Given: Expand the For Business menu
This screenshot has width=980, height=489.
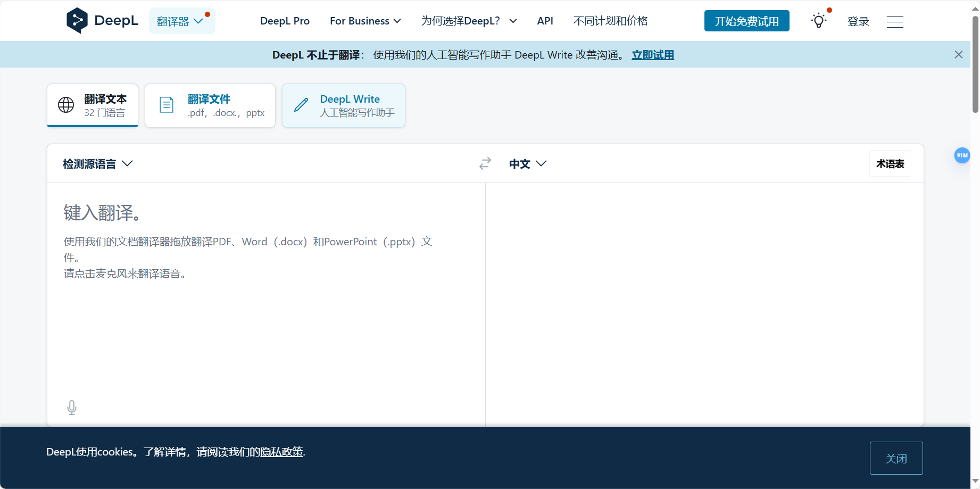Looking at the screenshot, I should pyautogui.click(x=365, y=21).
